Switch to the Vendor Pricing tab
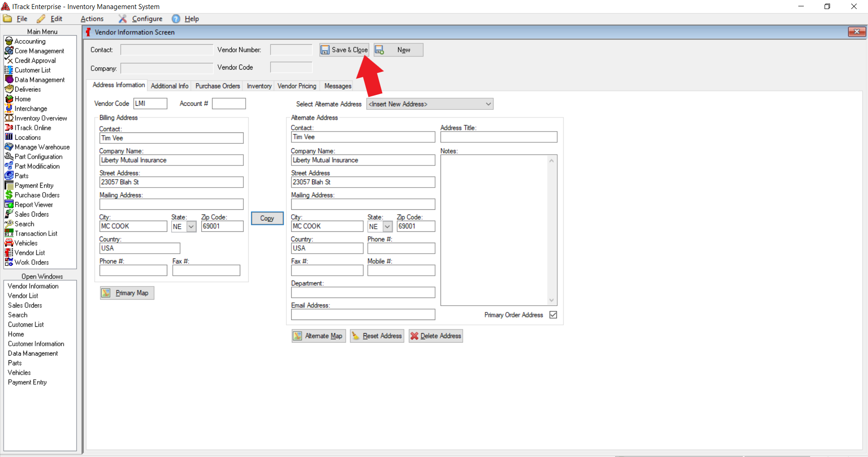The image size is (868, 457). point(297,86)
